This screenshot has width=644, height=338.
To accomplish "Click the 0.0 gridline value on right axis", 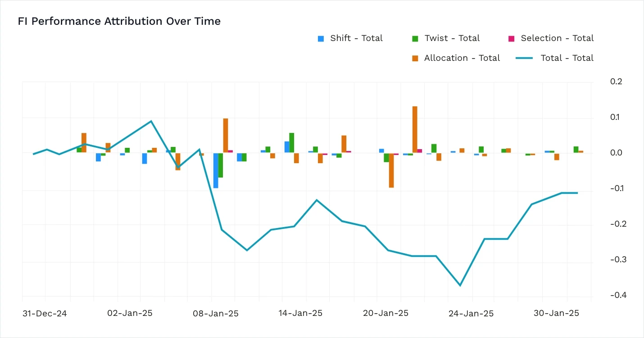I will click(616, 153).
